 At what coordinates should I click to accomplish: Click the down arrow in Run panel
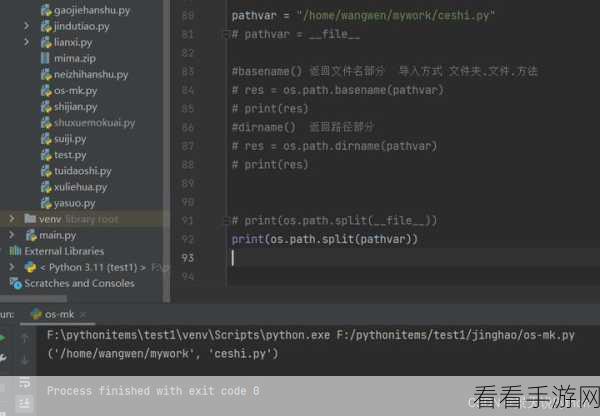pyautogui.click(x=25, y=360)
